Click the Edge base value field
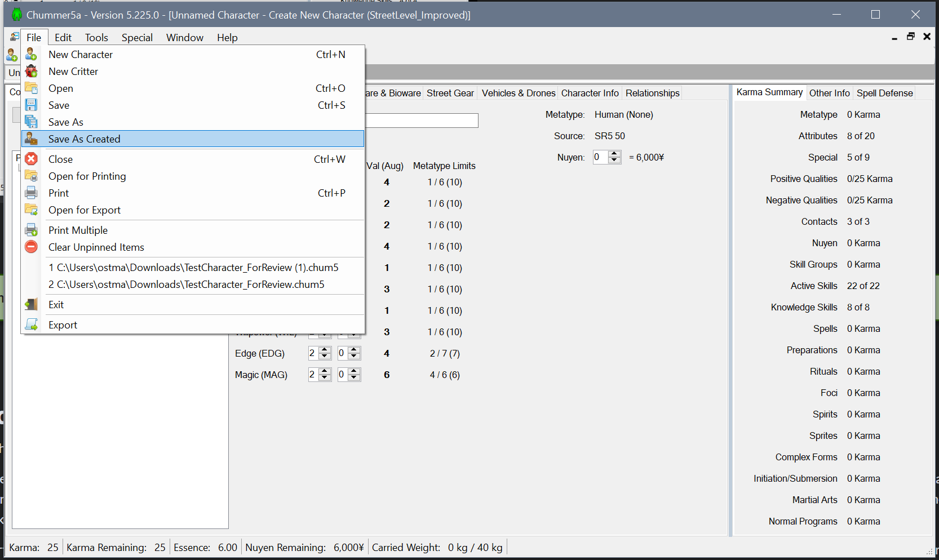The image size is (939, 560). pyautogui.click(x=313, y=353)
